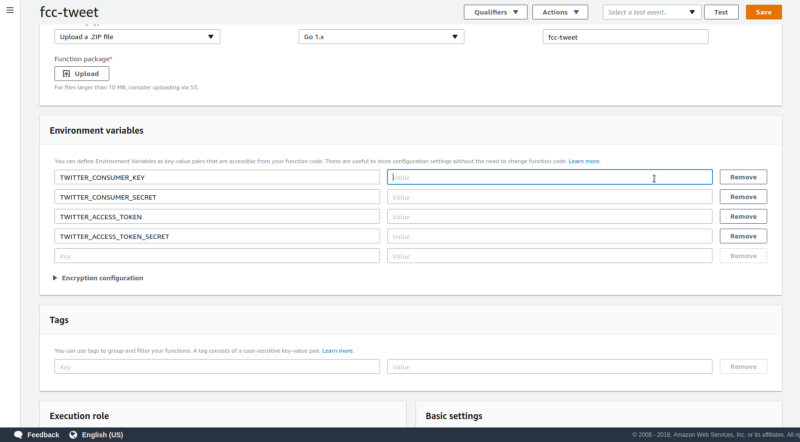Viewport: 800px width, 442px height.
Task: Focus the TWITTER_CONSUMER_KEY key field
Action: point(217,177)
